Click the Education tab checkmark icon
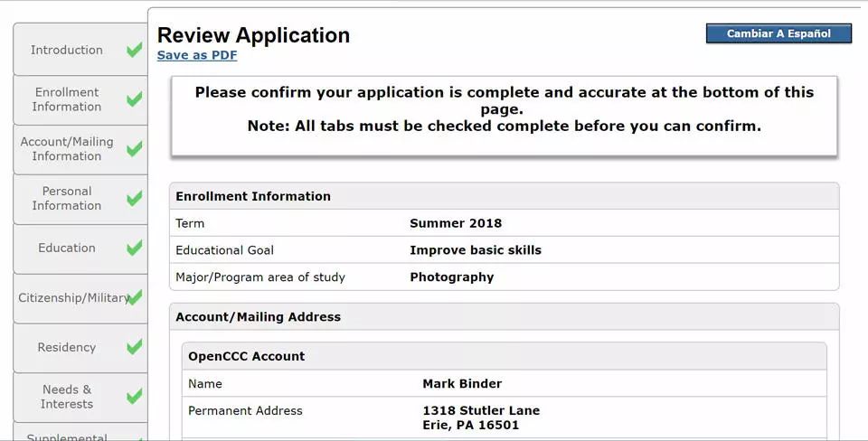This screenshot has height=441, width=868. (x=134, y=248)
